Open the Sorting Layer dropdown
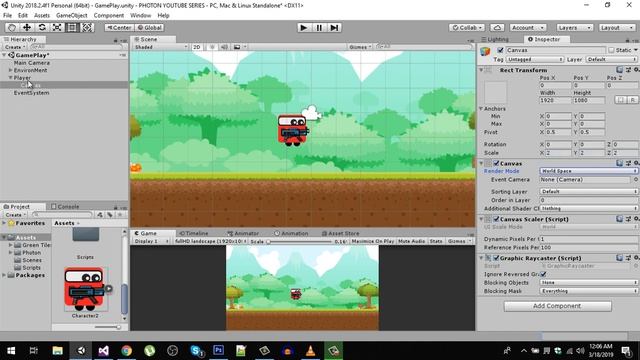640x360 pixels. pyautogui.click(x=589, y=191)
